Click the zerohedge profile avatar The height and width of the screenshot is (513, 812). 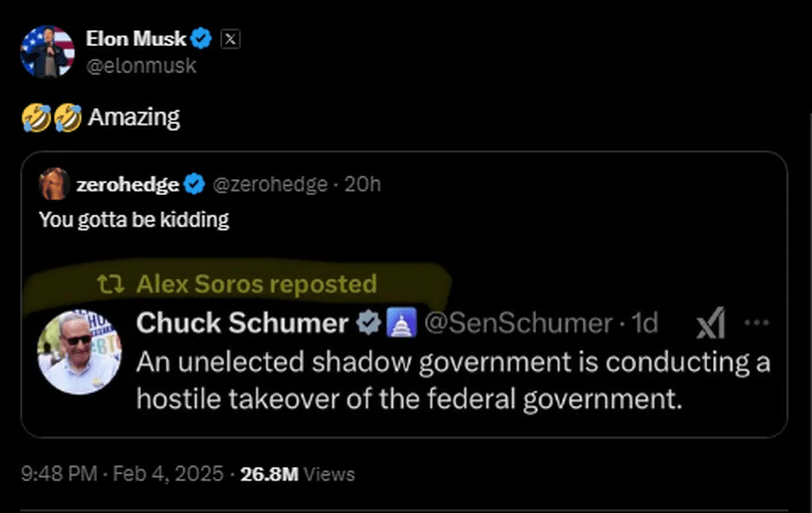point(53,184)
